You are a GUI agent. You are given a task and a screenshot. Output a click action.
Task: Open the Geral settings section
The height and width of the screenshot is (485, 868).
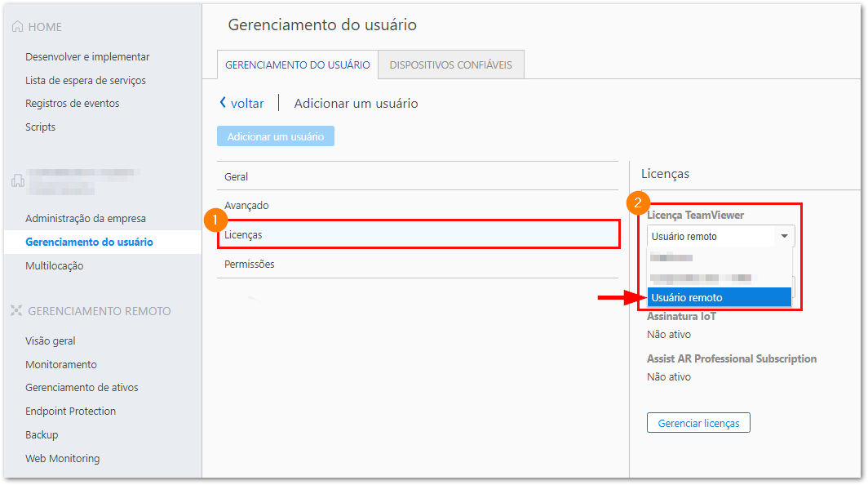(418, 176)
